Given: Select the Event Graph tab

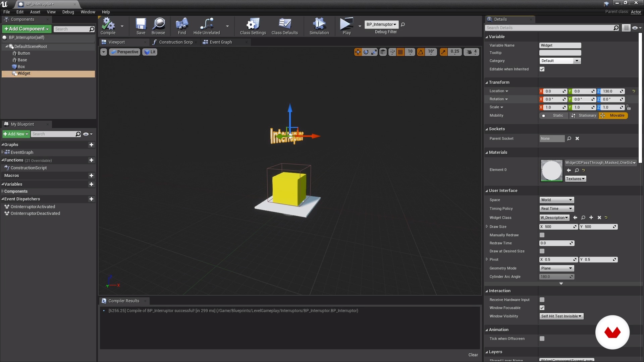Looking at the screenshot, I should point(221,42).
